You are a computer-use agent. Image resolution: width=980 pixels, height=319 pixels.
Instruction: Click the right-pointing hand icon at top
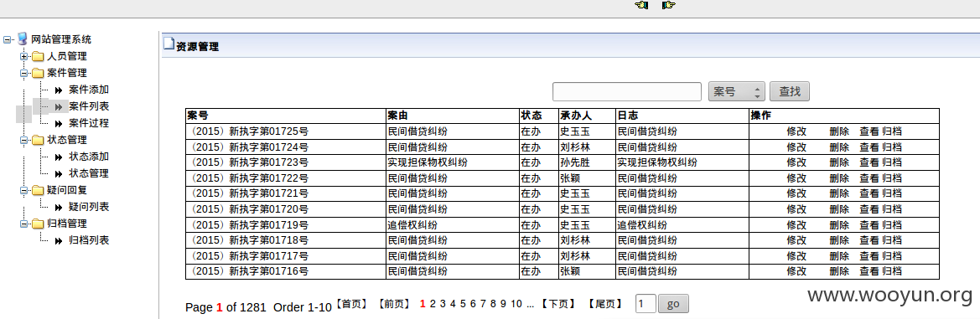669,5
